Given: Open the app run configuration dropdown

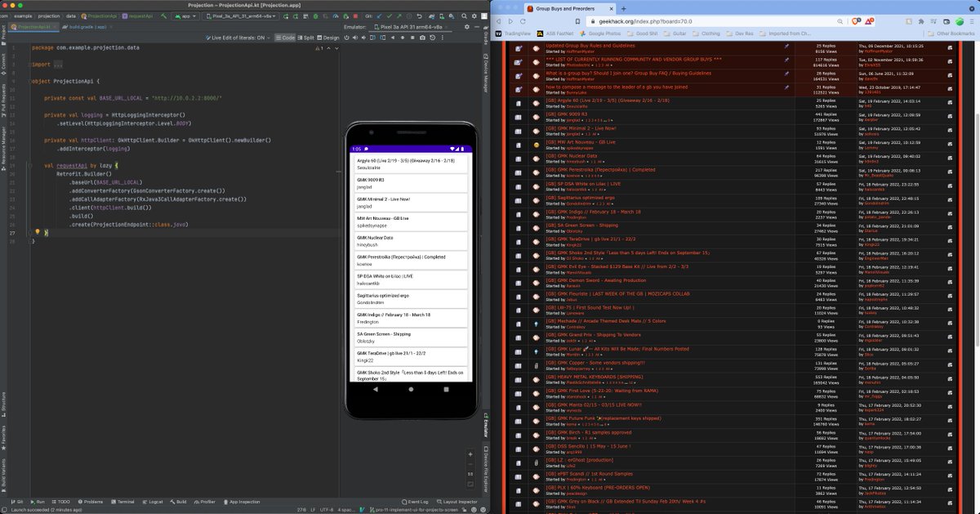Looking at the screenshot, I should [185, 16].
